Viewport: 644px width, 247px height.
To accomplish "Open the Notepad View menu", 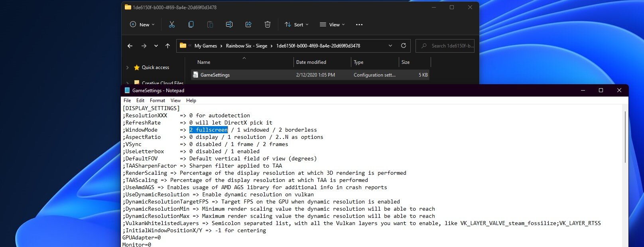I will 175,101.
